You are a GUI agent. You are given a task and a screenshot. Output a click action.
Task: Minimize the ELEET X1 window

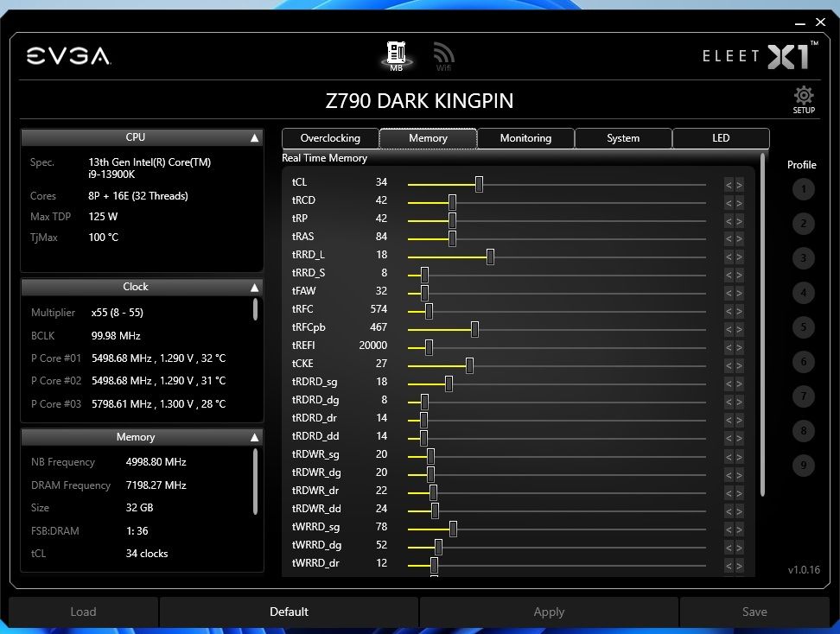[800, 22]
